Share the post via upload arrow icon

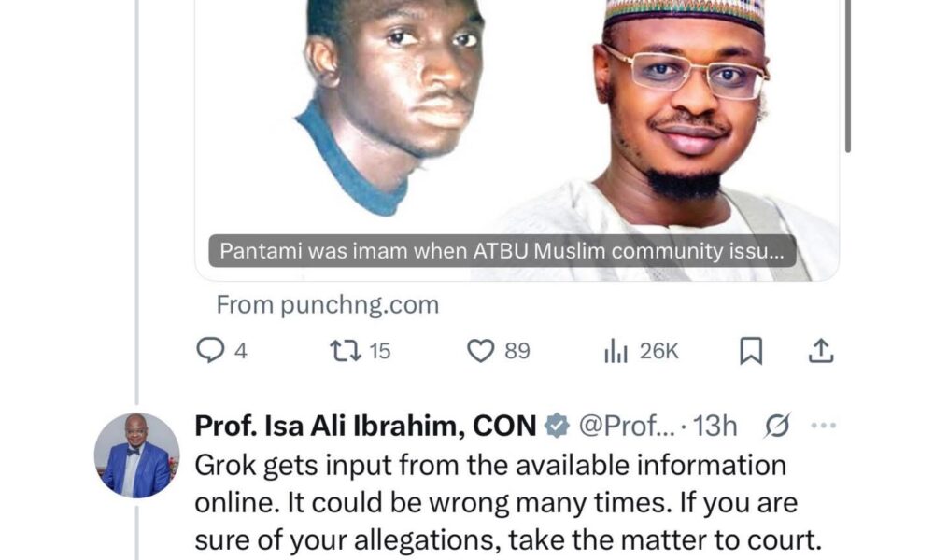[x=821, y=351]
